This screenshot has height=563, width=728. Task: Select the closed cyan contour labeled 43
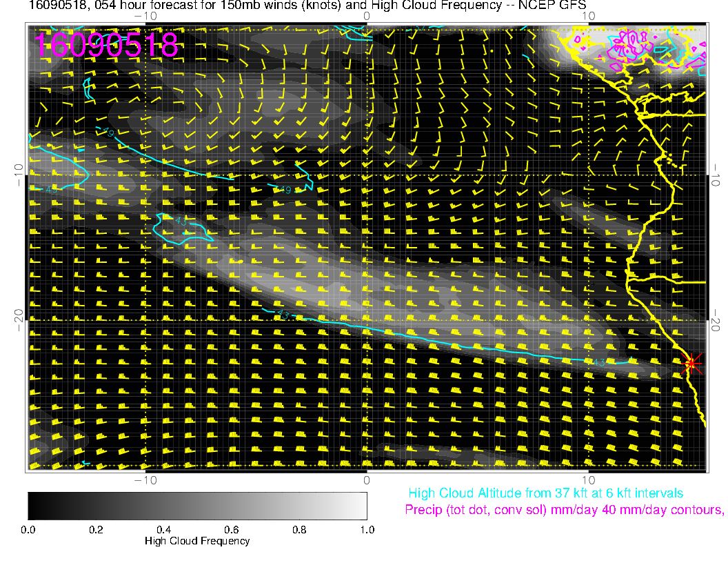[x=182, y=227]
